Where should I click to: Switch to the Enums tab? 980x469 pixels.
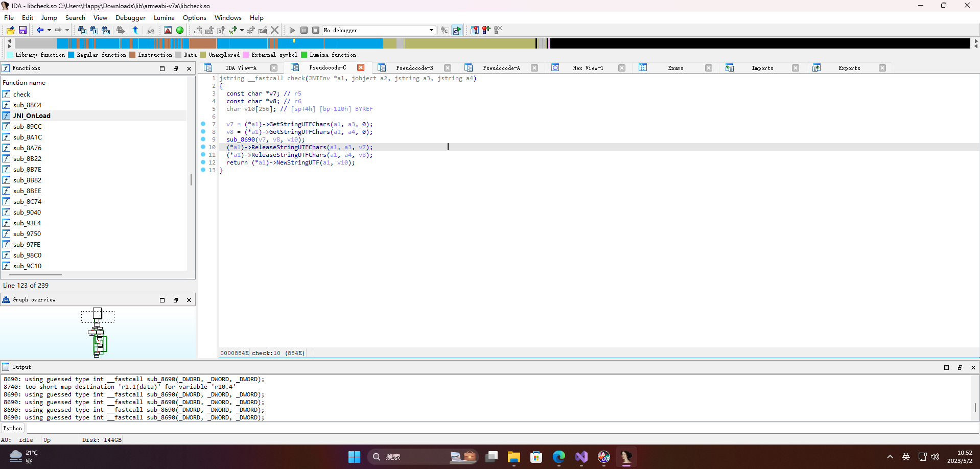pyautogui.click(x=675, y=68)
